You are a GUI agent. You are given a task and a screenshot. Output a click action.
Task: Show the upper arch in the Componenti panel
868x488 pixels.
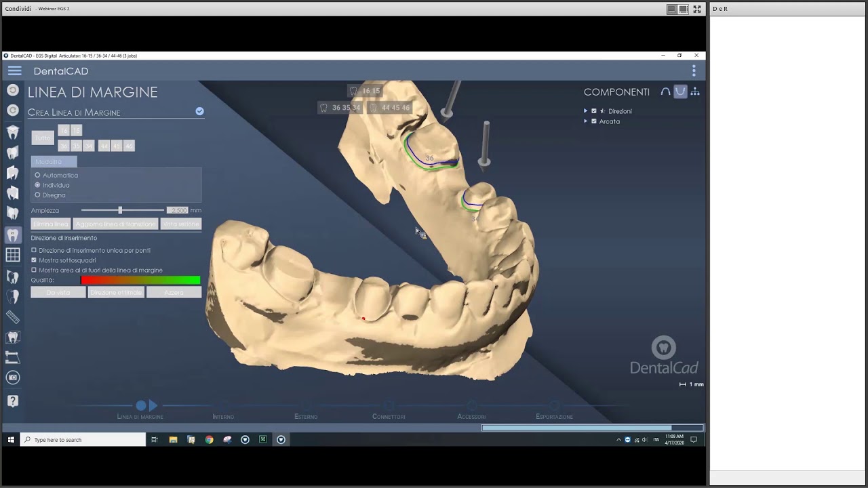665,92
